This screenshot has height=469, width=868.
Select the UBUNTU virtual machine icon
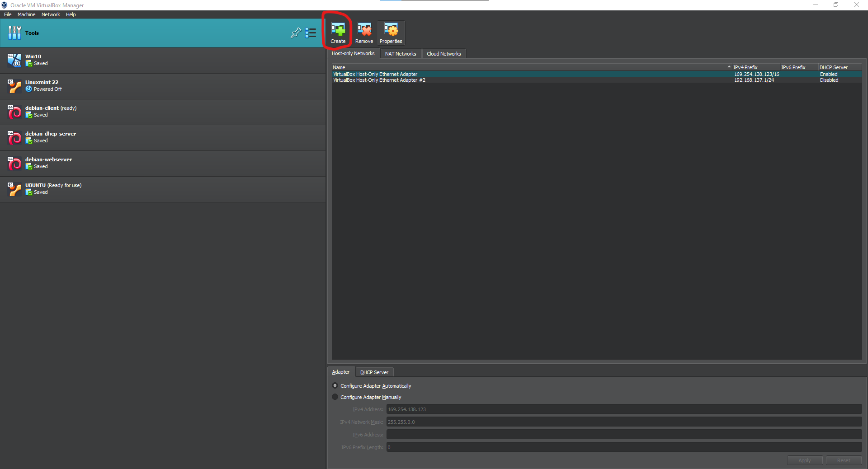click(x=14, y=189)
